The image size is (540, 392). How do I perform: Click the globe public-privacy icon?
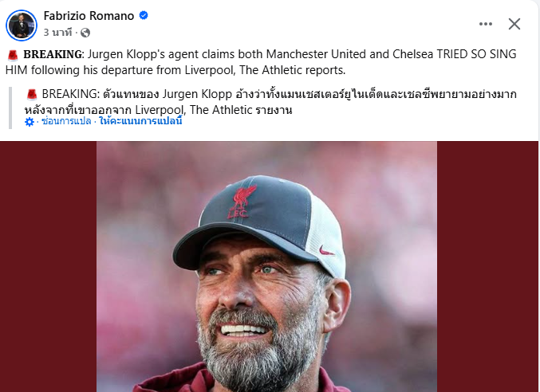coord(85,33)
